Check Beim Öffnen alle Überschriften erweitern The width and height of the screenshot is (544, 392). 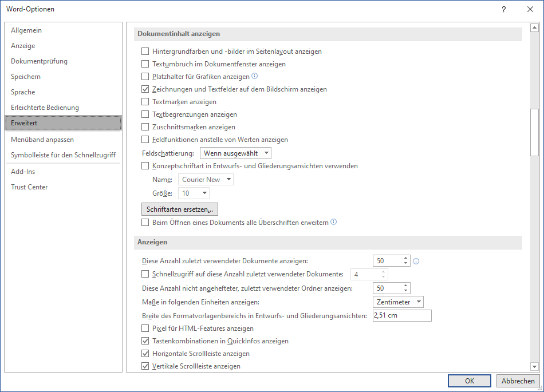tap(145, 223)
